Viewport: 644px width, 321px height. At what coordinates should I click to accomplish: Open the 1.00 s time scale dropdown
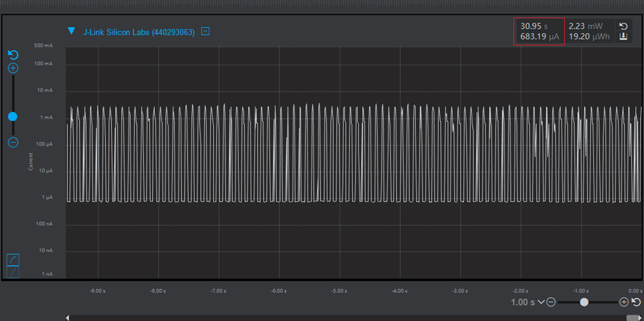click(x=540, y=302)
